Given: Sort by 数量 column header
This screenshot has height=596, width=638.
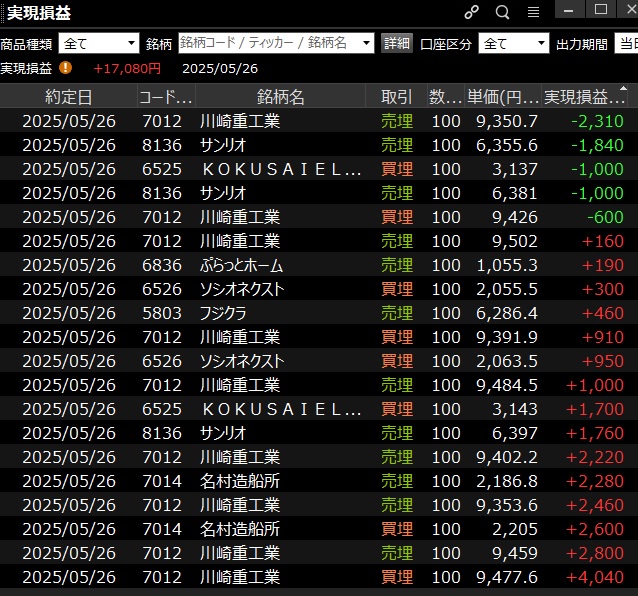Looking at the screenshot, I should (445, 97).
